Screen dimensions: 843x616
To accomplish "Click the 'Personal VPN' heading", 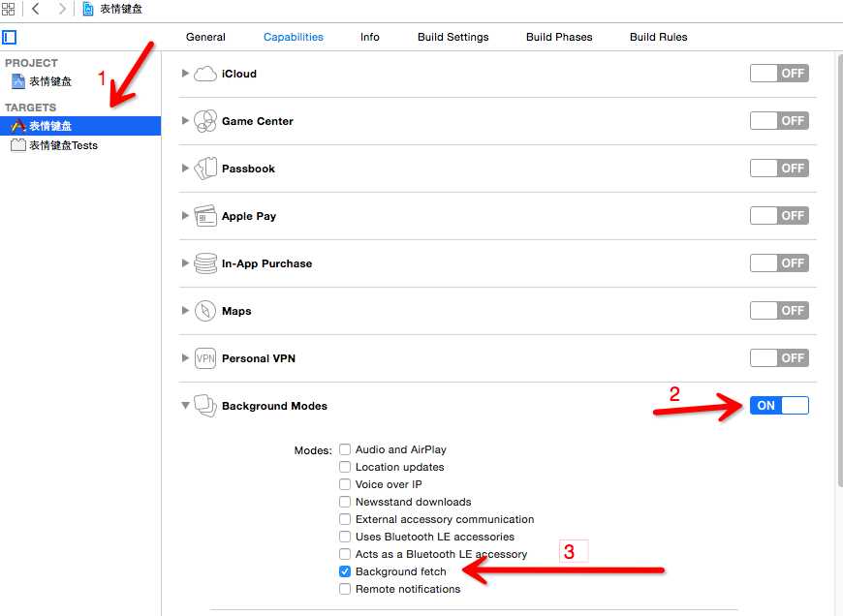I will pos(259,358).
